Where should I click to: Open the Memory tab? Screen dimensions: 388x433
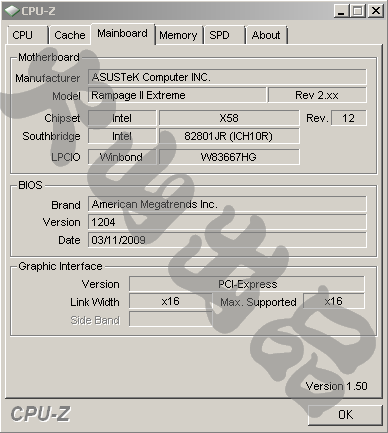179,35
